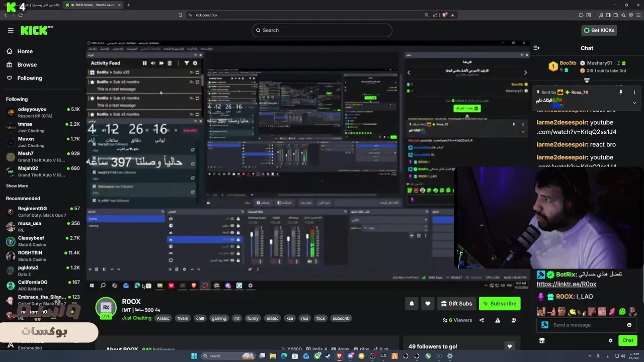The height and width of the screenshot is (362, 644).
Task: Select the gaming tag
Action: tap(219, 318)
